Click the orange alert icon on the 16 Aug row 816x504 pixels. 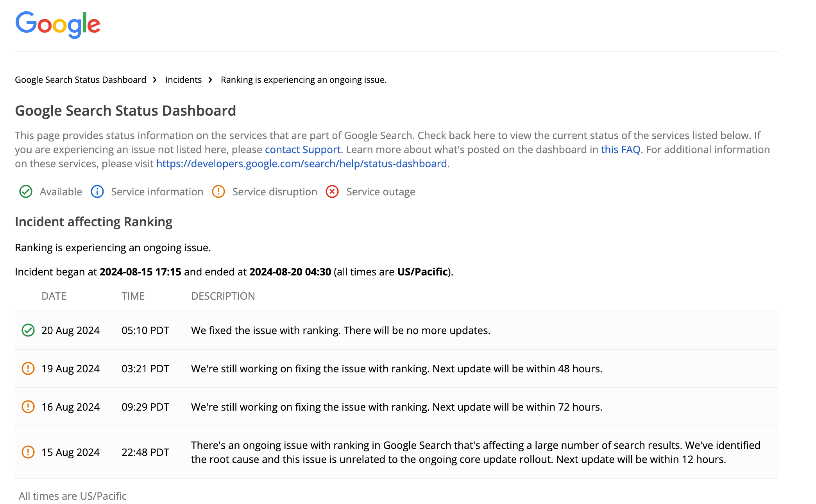(28, 406)
